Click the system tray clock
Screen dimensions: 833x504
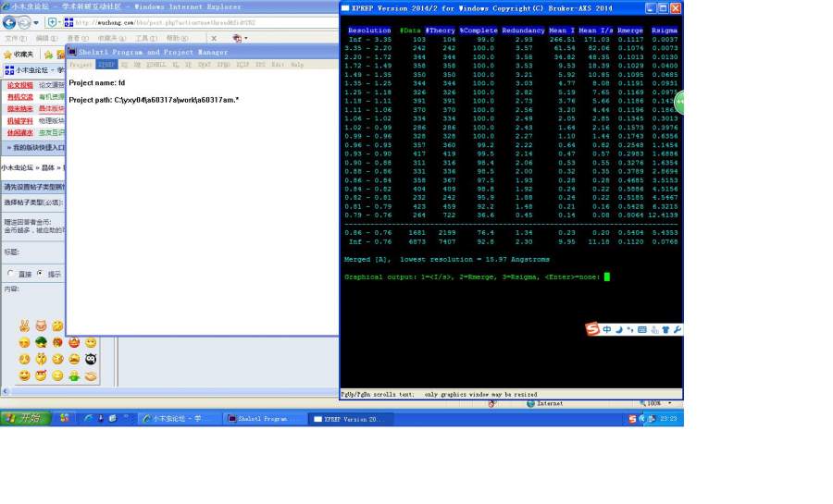pyautogui.click(x=668, y=419)
